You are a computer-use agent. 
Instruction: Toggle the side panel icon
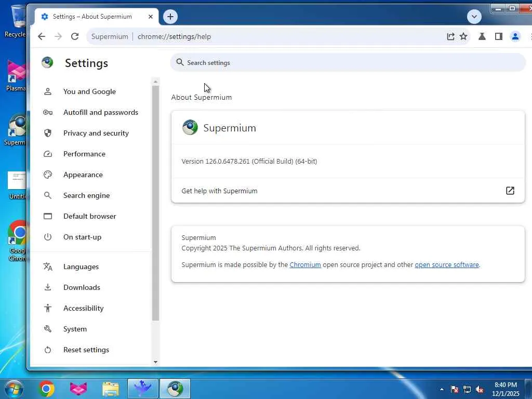498,36
